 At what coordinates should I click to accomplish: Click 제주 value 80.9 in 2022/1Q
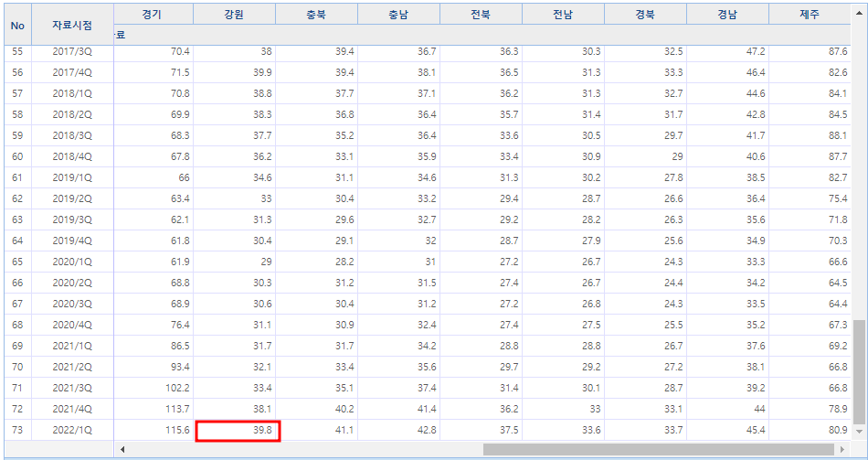point(810,431)
